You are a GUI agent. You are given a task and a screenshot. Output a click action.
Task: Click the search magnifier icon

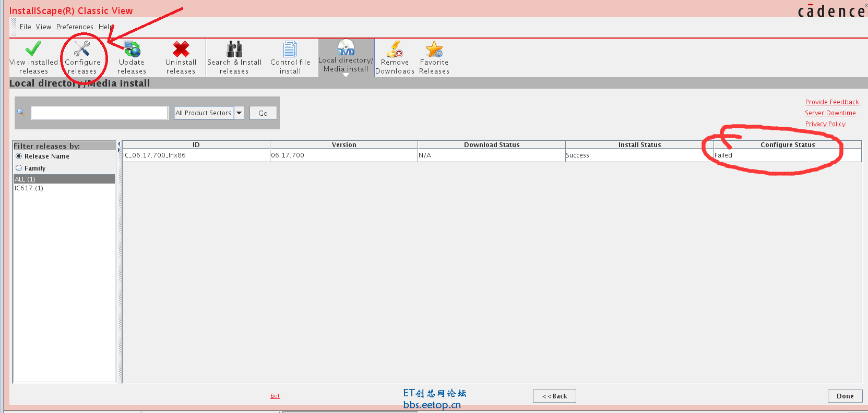(21, 112)
